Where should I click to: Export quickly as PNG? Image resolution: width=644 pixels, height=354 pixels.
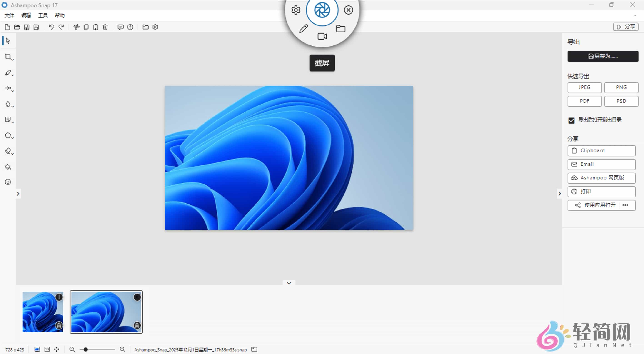[621, 87]
